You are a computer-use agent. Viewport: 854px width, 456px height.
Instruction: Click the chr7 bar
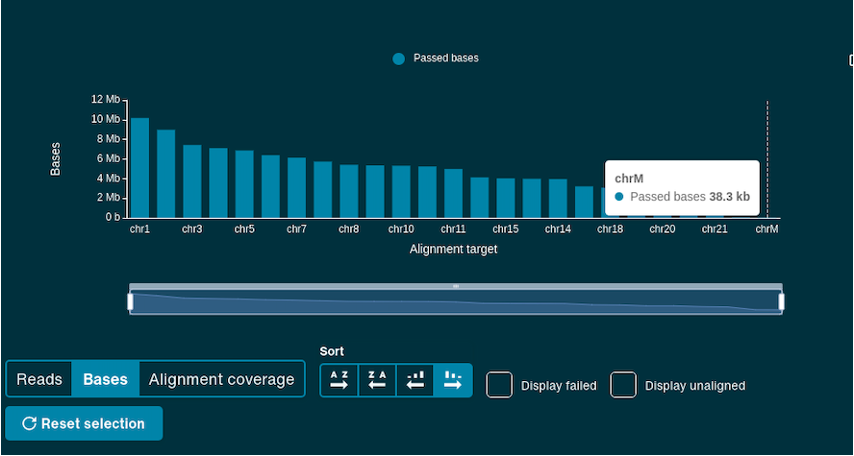pos(297,187)
